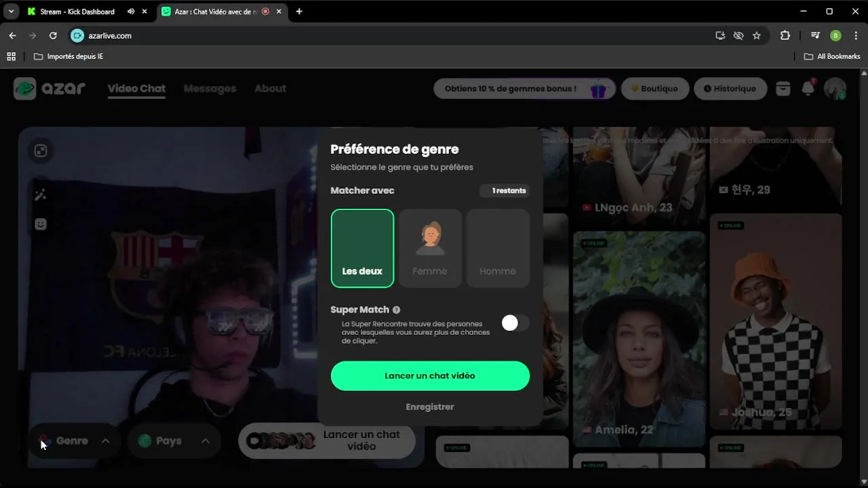This screenshot has height=488, width=868.
Task: Open the Messages tab
Action: (x=210, y=89)
